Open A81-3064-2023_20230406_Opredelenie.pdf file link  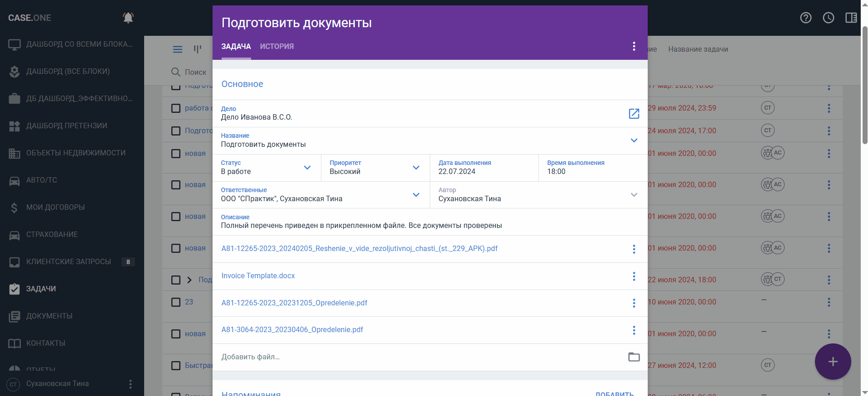click(292, 330)
